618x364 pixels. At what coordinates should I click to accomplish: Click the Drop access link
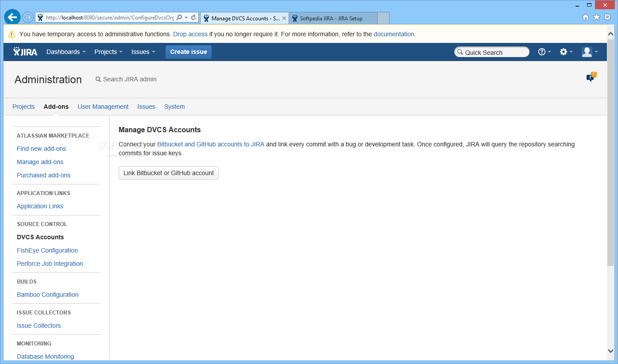tap(190, 34)
